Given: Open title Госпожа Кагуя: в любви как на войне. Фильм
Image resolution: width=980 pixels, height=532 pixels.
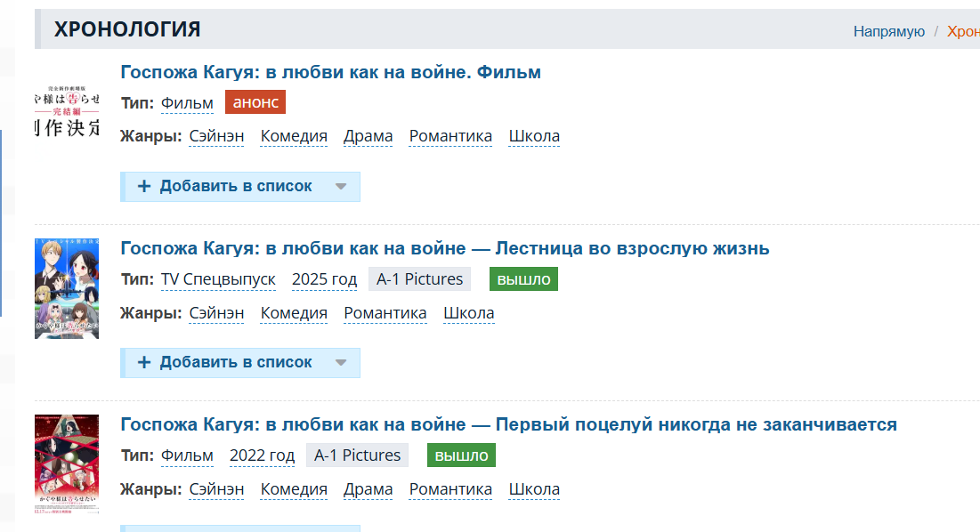Looking at the screenshot, I should tap(330, 72).
